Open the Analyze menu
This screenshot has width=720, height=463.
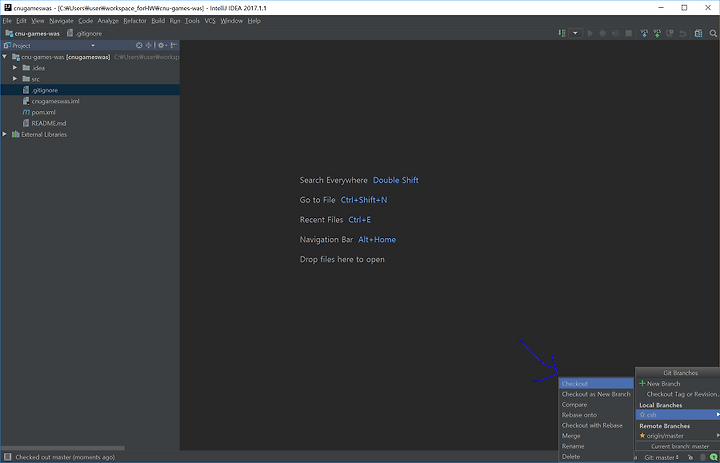click(x=108, y=21)
